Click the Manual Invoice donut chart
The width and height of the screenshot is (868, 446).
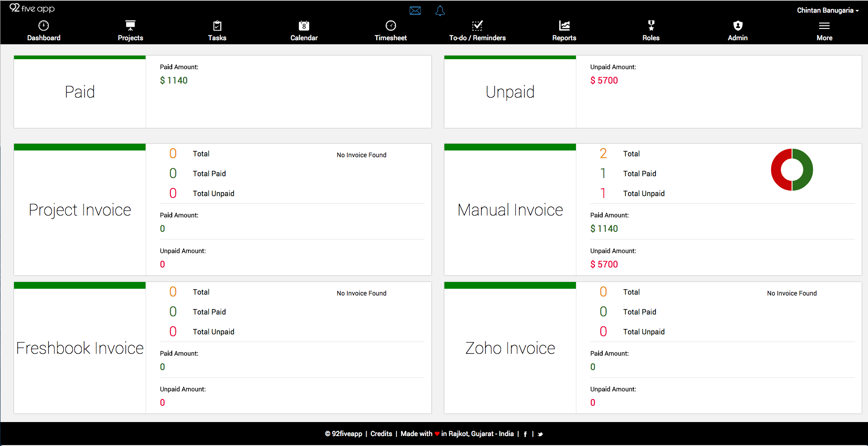792,170
